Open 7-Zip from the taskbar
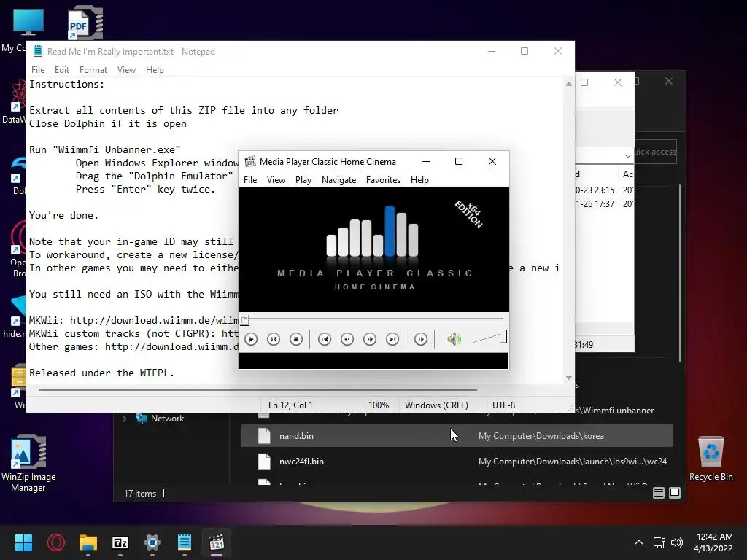This screenshot has height=560, width=747. (120, 542)
